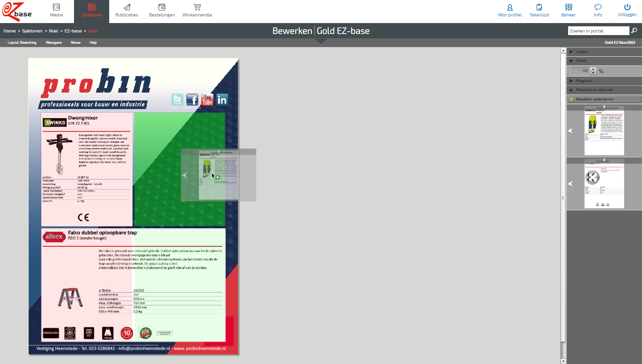
Task: Open the Info page
Action: [x=598, y=11]
